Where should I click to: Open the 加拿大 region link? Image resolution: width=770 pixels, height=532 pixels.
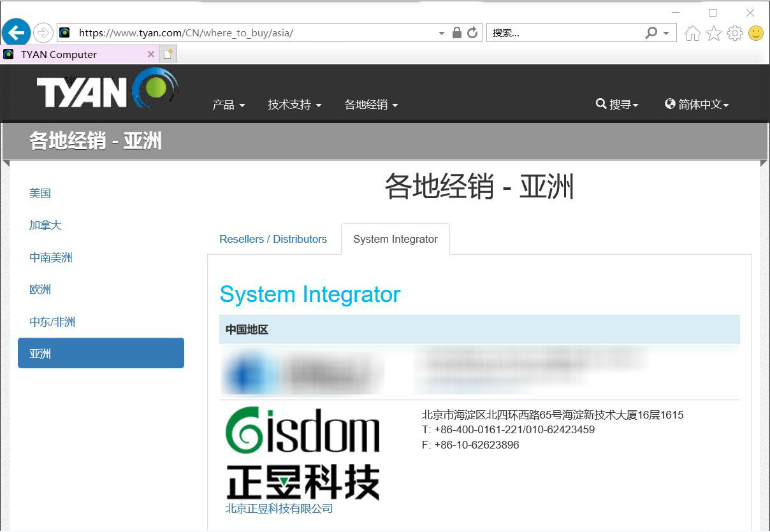(45, 225)
